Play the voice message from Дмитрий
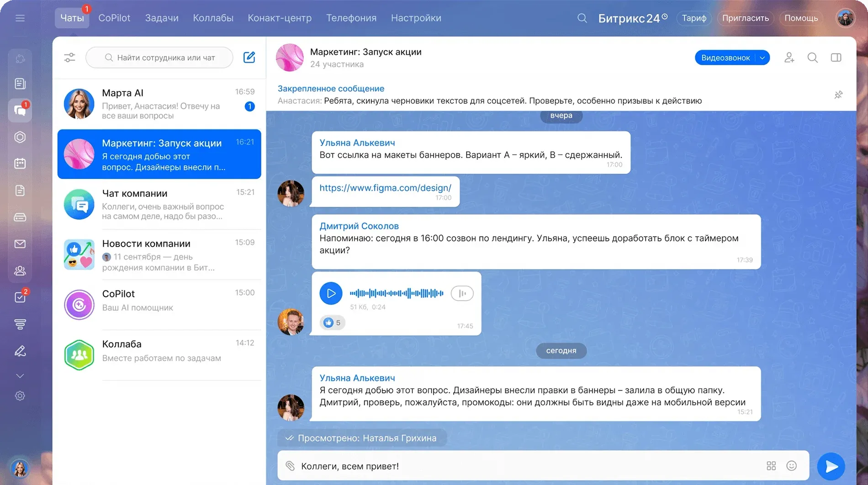This screenshot has width=868, height=485. [331, 293]
